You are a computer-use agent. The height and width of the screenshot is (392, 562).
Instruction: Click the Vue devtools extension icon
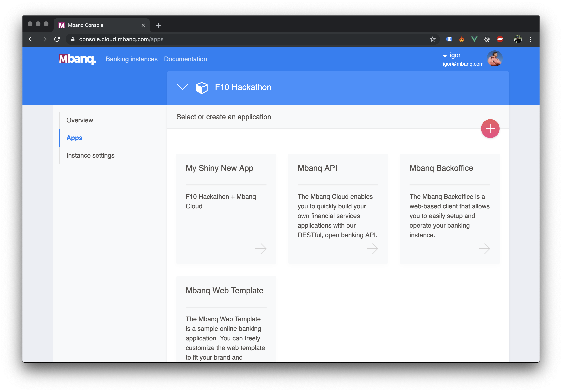pos(474,39)
